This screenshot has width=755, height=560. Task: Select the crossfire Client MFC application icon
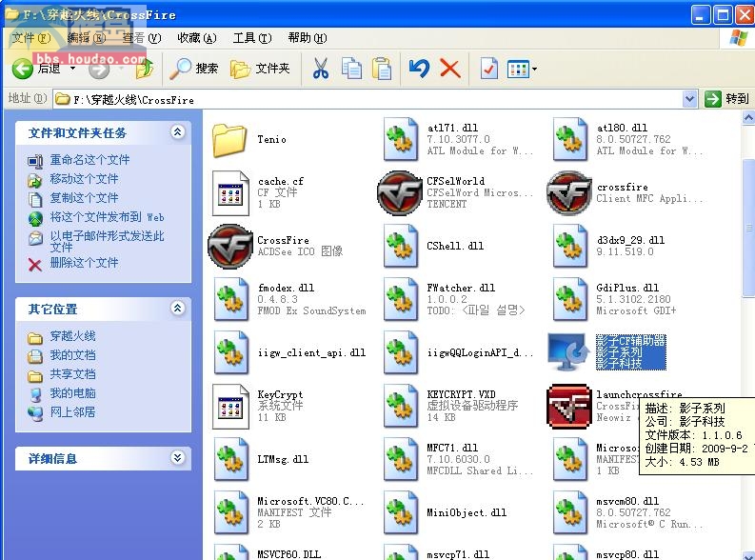569,192
